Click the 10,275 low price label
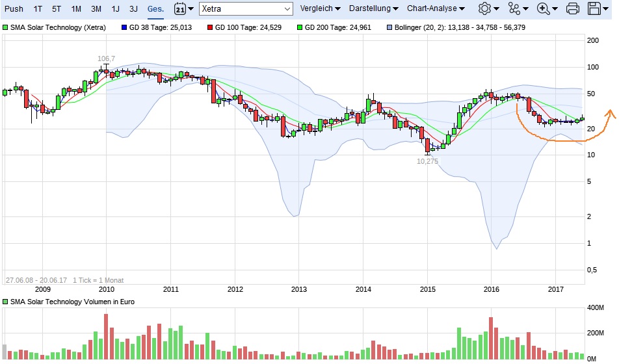619x364 pixels. 427,161
